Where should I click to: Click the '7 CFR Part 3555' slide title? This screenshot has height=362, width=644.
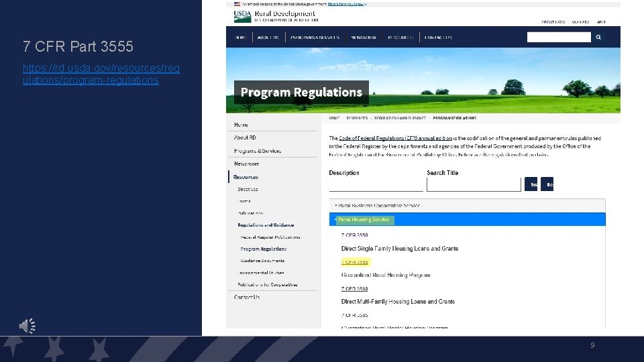[x=78, y=46]
